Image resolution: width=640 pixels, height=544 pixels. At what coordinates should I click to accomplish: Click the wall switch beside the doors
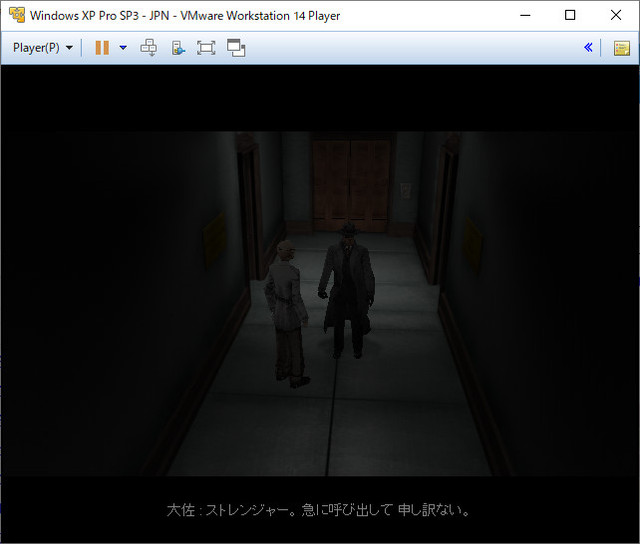[405, 191]
